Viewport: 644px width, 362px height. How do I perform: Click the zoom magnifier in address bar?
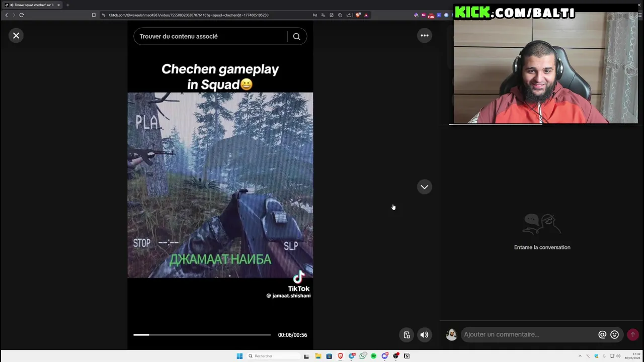point(340,15)
